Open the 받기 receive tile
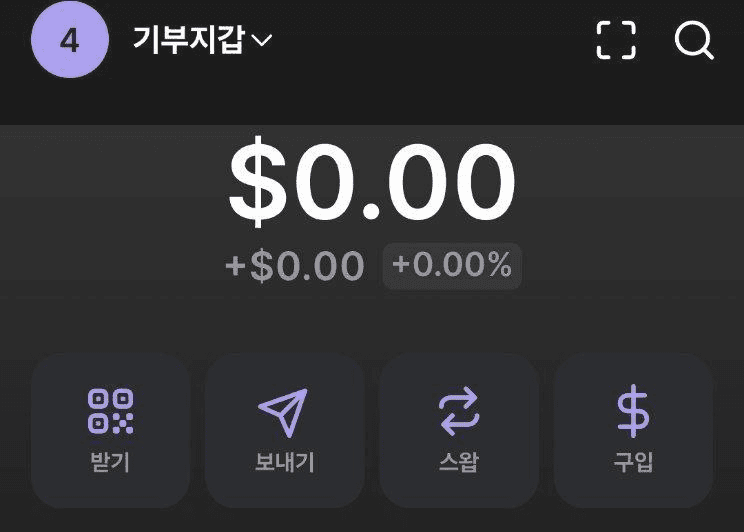 point(111,430)
